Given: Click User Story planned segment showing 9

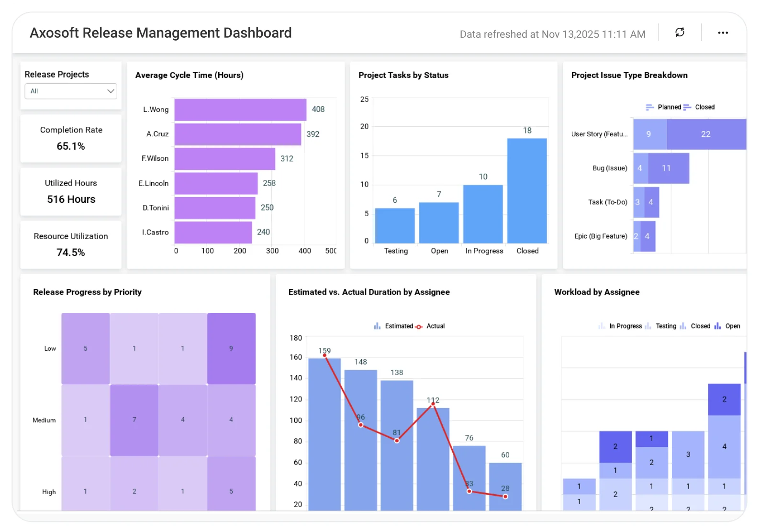Looking at the screenshot, I should [x=650, y=134].
